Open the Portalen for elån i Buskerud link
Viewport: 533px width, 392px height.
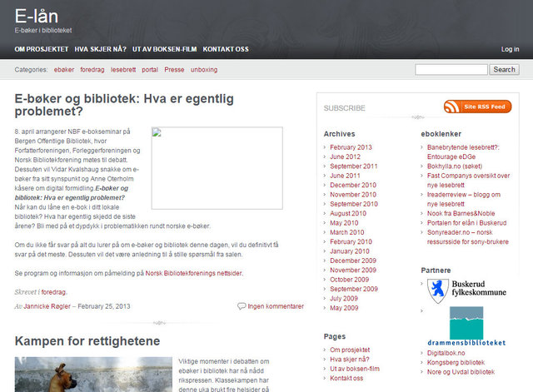466,223
